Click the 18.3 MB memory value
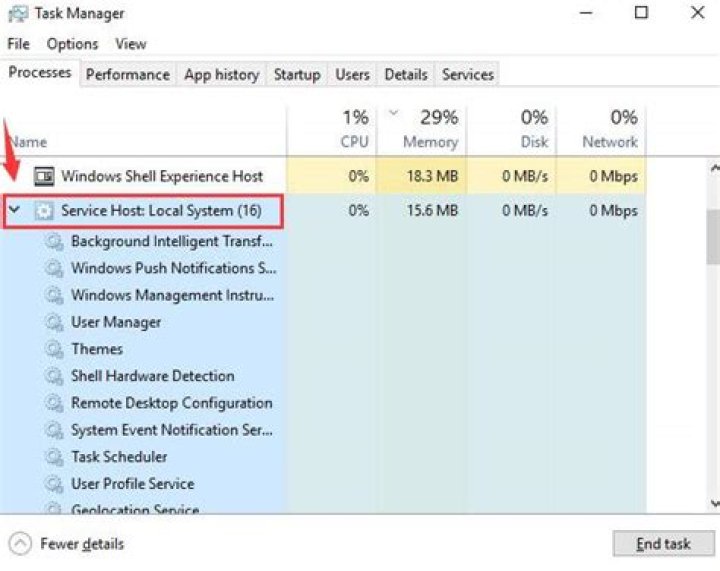The width and height of the screenshot is (720, 571). pyautogui.click(x=432, y=176)
